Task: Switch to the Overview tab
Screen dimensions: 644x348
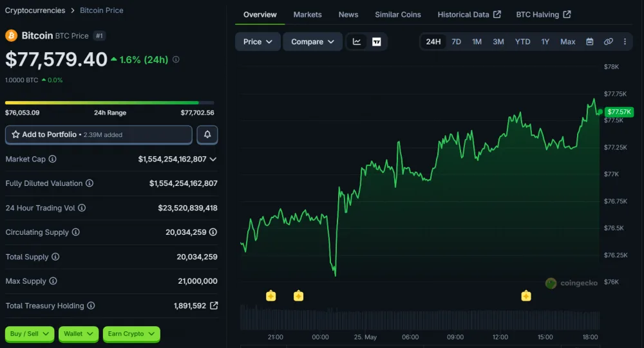Action: coord(260,14)
